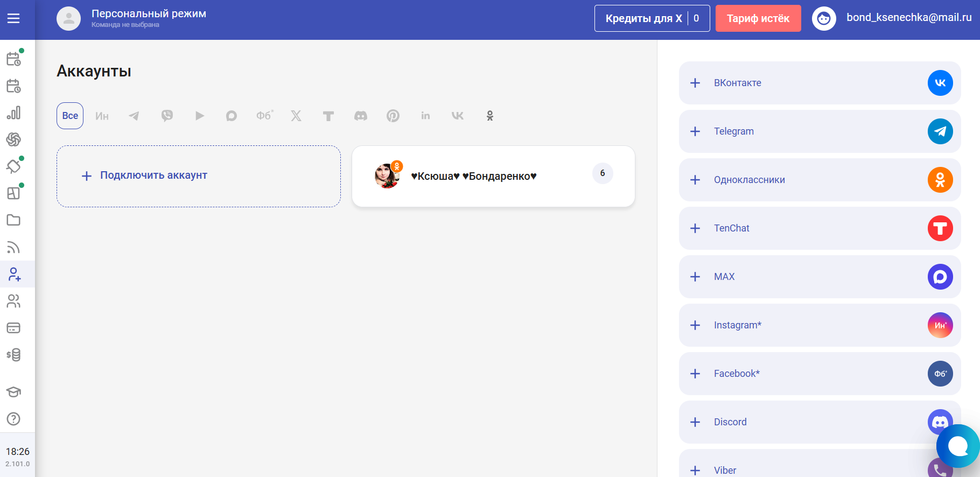Filter accounts by Discord icon
Viewport: 980px width, 477px height.
pos(361,116)
